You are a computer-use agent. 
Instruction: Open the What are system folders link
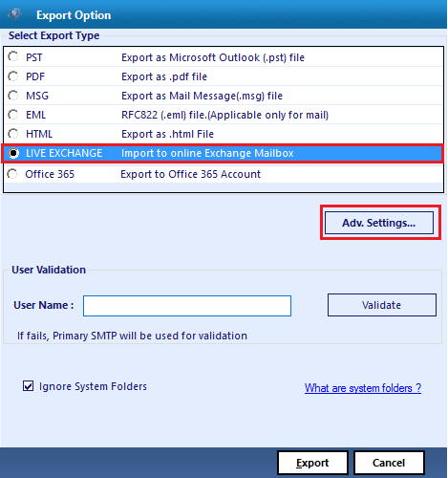pos(363,388)
